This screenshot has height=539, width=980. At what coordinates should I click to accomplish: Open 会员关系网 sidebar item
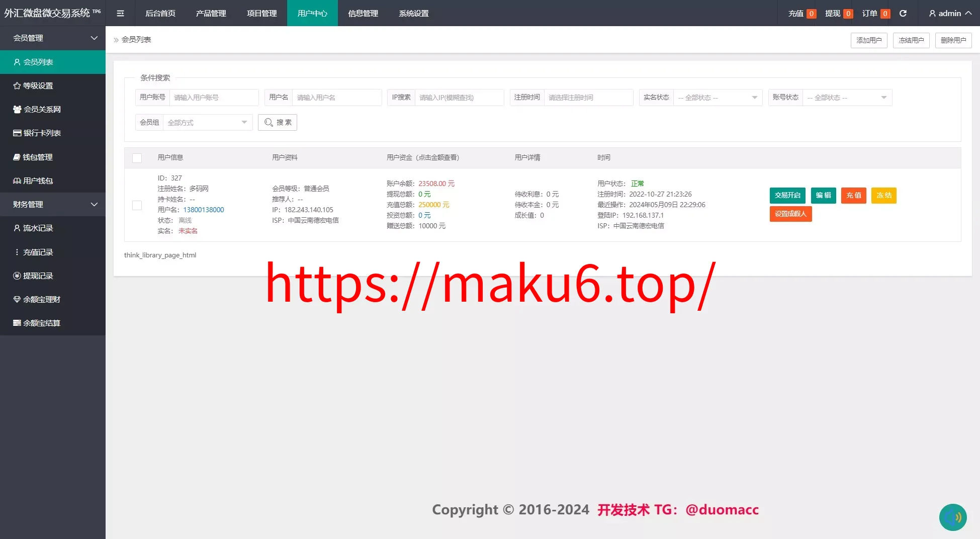pos(53,109)
